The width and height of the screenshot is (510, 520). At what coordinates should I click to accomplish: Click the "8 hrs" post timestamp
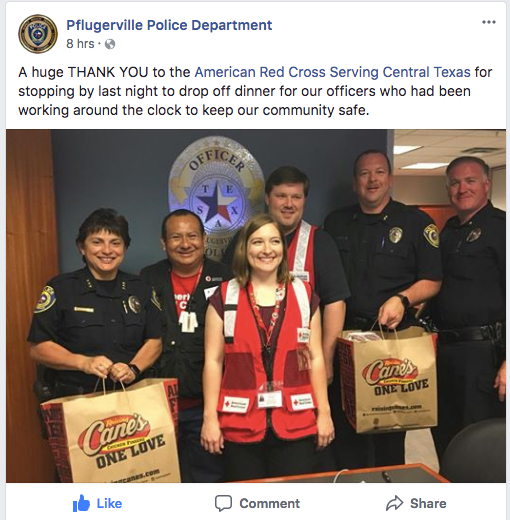[80, 44]
